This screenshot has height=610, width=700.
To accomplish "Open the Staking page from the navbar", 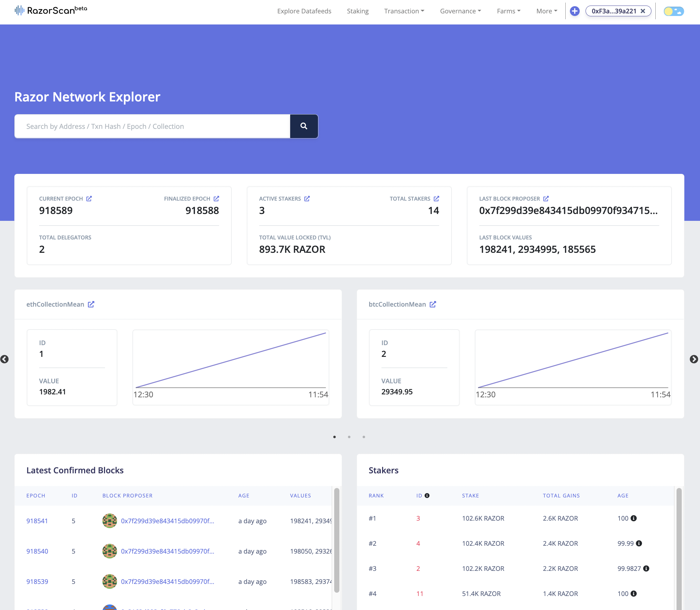I will [357, 11].
